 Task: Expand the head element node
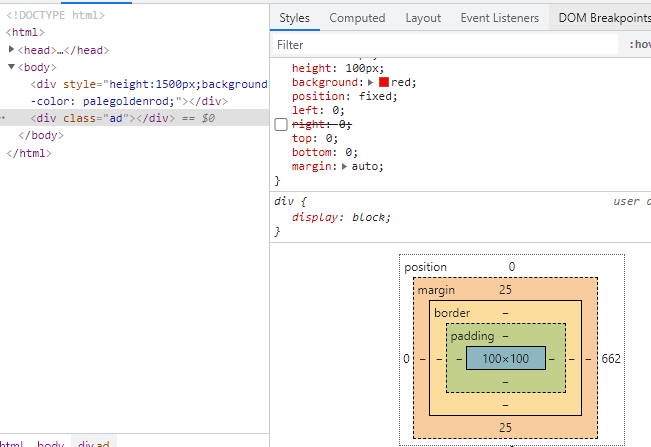coord(12,50)
